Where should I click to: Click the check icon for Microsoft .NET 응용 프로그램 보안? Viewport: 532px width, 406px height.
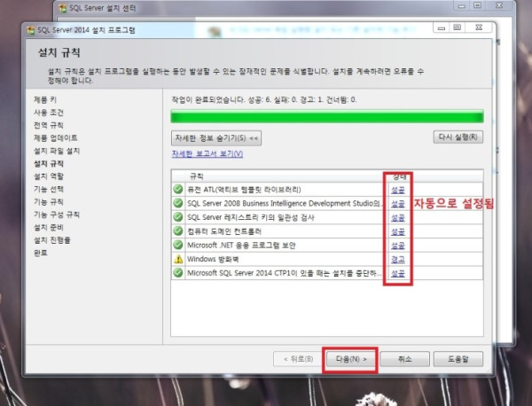(x=178, y=245)
